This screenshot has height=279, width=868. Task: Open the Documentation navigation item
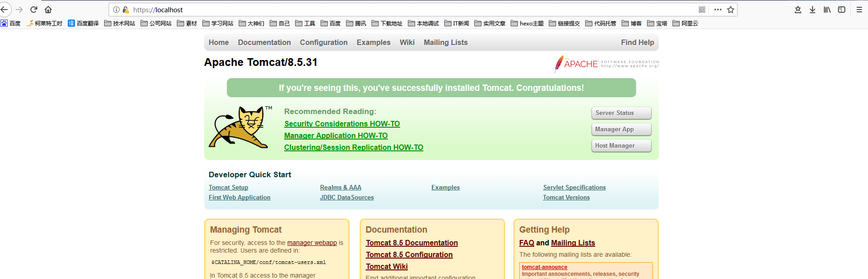pyautogui.click(x=264, y=42)
